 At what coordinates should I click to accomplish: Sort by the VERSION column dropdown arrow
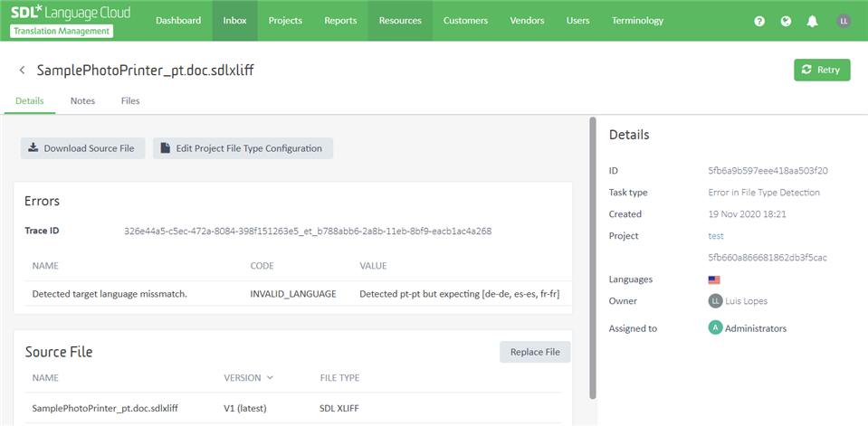(270, 378)
